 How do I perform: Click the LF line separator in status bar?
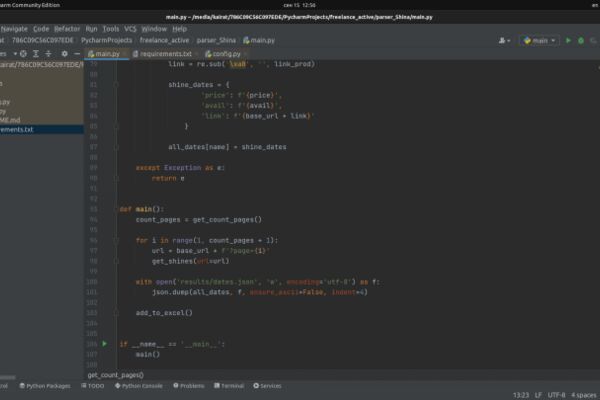coord(538,395)
